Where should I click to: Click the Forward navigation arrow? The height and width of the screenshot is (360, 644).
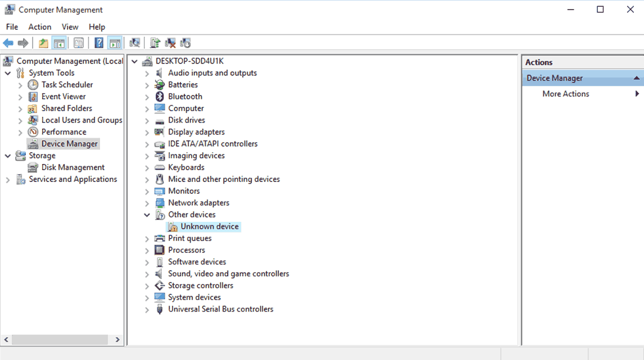(x=22, y=43)
